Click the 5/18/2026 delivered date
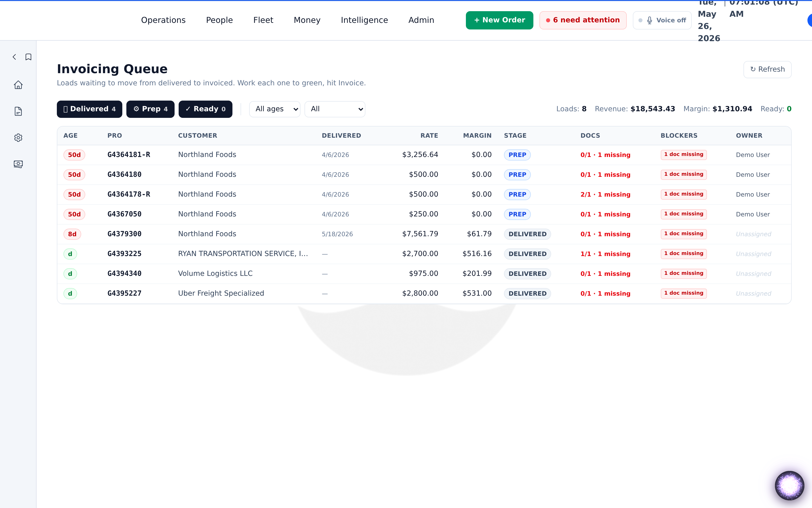The width and height of the screenshot is (812, 508). click(x=337, y=234)
